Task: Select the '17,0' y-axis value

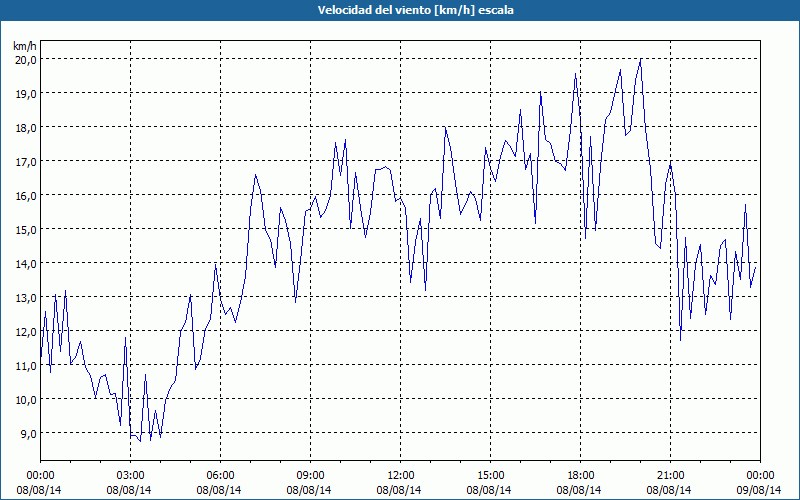Action: click(x=26, y=161)
